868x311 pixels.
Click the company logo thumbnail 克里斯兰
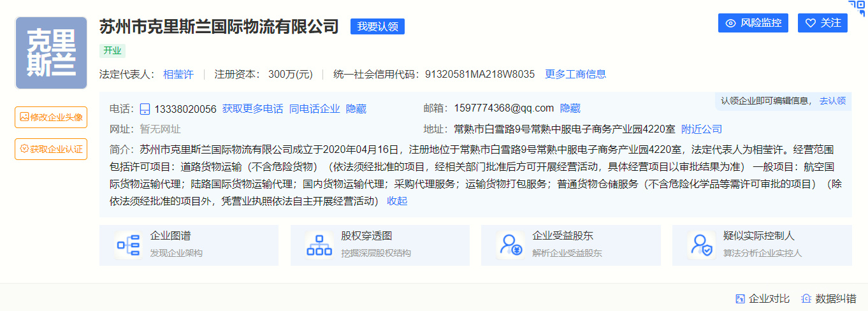pos(51,53)
